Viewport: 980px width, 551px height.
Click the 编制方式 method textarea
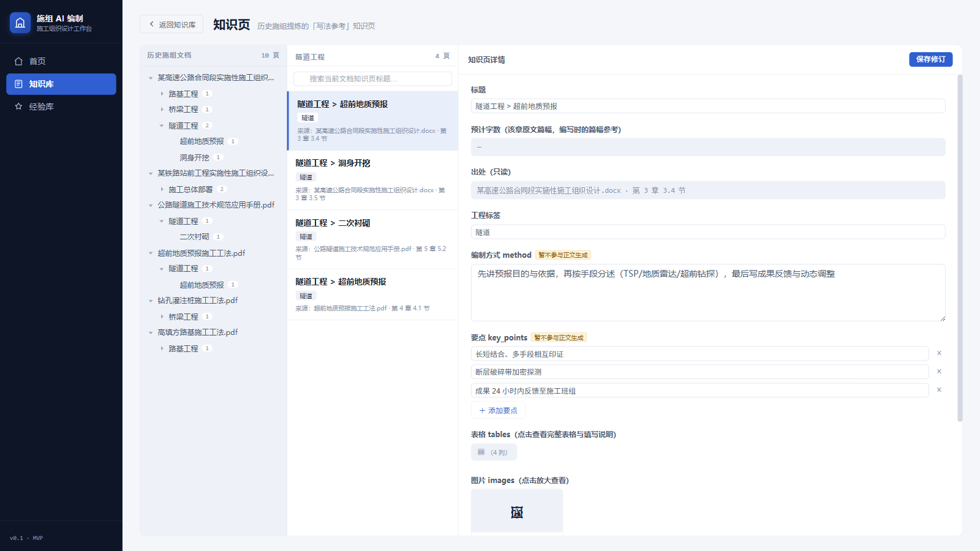708,293
